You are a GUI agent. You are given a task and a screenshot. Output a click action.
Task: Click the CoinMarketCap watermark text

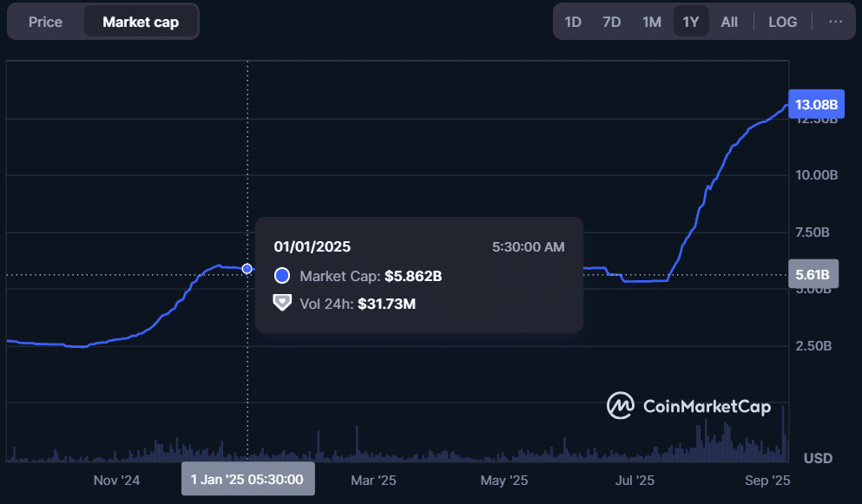(706, 406)
